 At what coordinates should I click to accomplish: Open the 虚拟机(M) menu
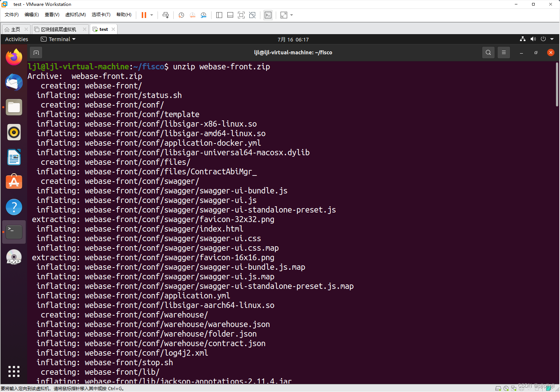76,15
